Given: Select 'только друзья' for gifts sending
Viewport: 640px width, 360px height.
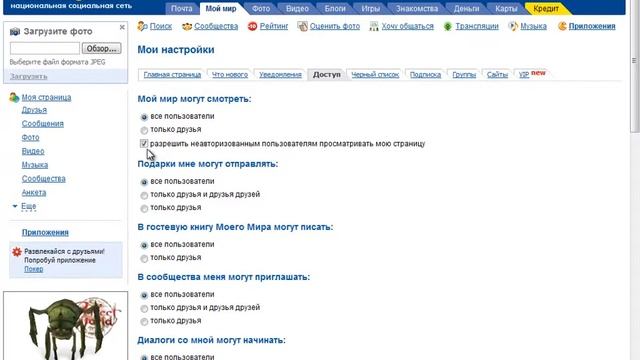Looking at the screenshot, I should click(144, 209).
